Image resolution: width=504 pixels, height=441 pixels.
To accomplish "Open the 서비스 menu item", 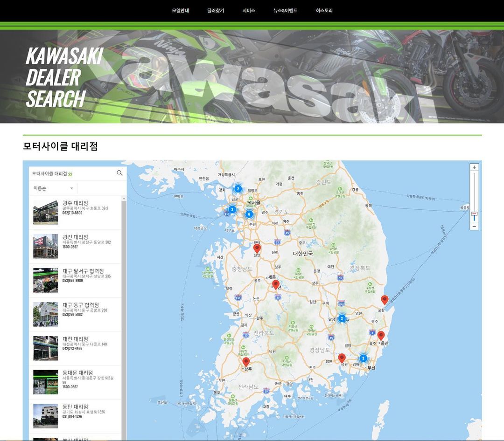I will pyautogui.click(x=249, y=11).
